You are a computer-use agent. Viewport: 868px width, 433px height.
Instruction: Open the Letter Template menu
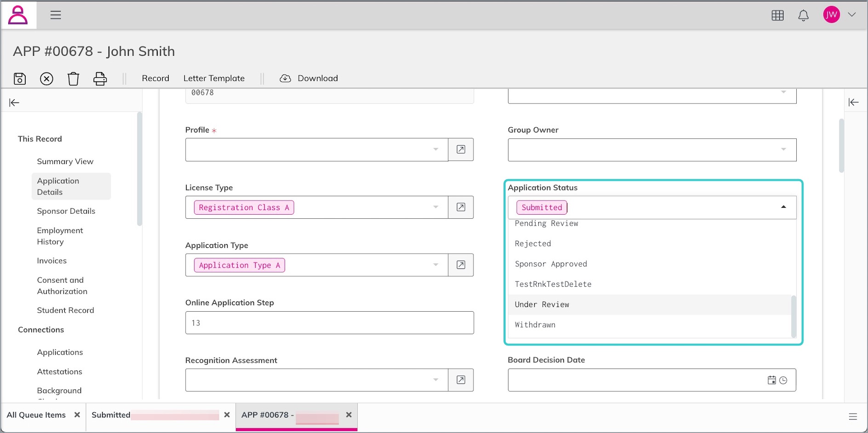coord(214,78)
